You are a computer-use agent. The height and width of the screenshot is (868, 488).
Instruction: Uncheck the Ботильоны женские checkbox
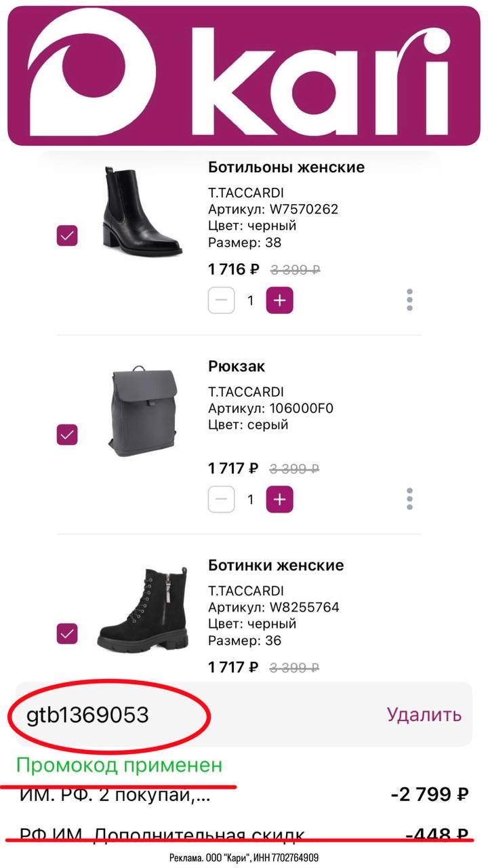[67, 235]
